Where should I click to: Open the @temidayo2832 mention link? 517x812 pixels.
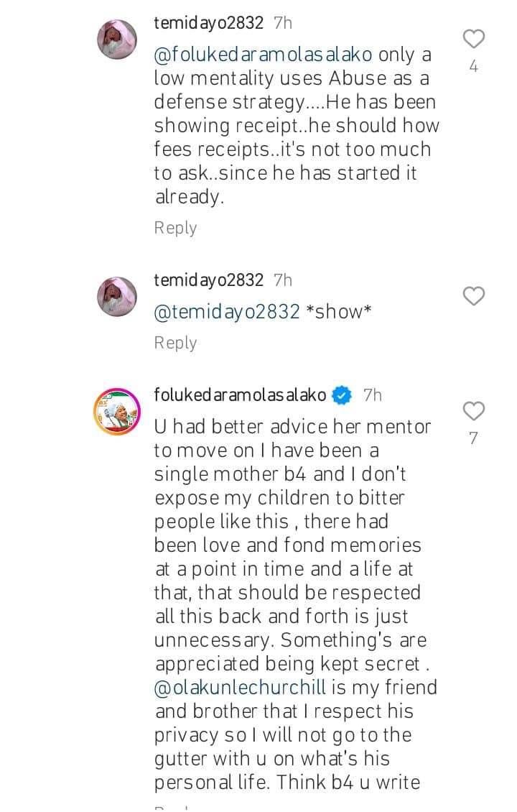(227, 313)
